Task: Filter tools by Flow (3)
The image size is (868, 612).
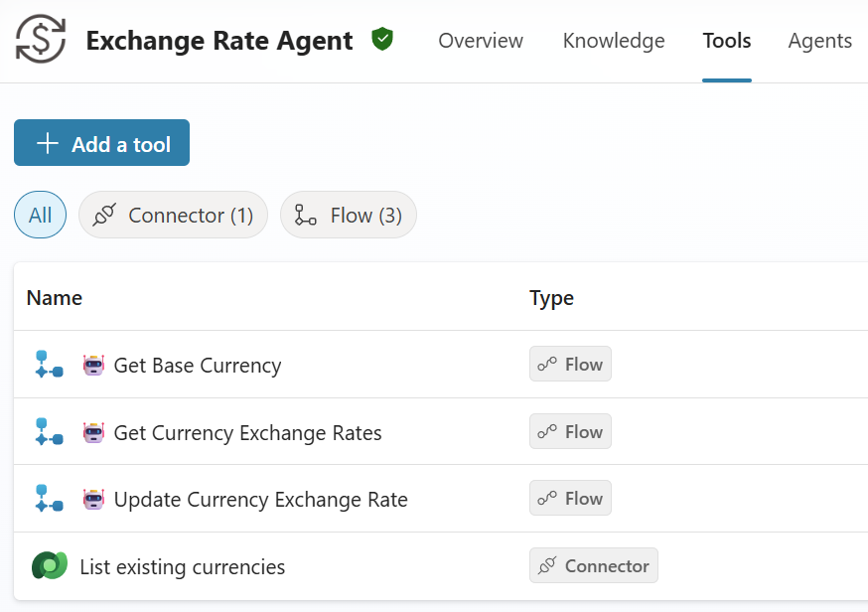Action: point(348,216)
